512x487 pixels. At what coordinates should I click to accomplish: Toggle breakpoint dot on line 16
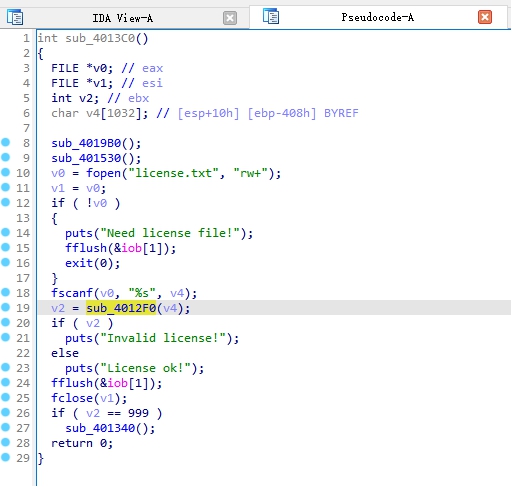pos(6,262)
